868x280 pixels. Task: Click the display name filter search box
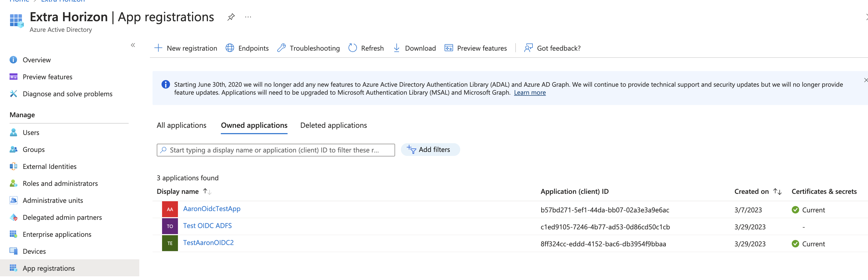(x=276, y=150)
